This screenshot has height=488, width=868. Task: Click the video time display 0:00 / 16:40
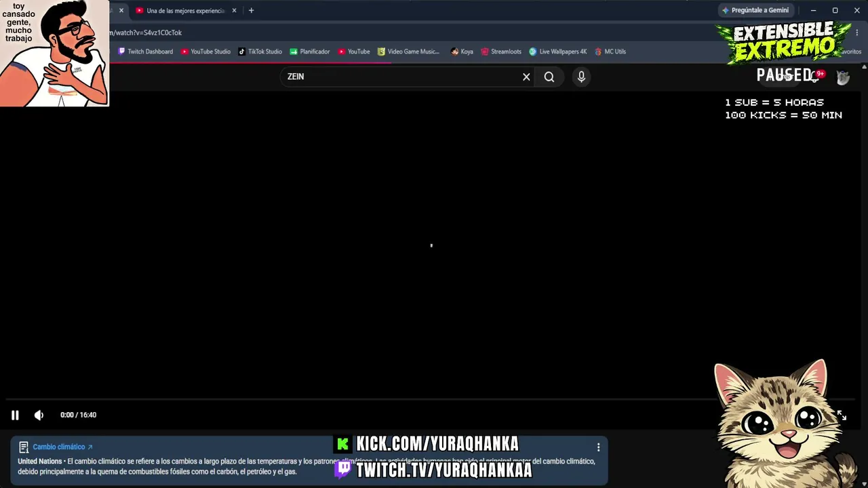pos(78,415)
